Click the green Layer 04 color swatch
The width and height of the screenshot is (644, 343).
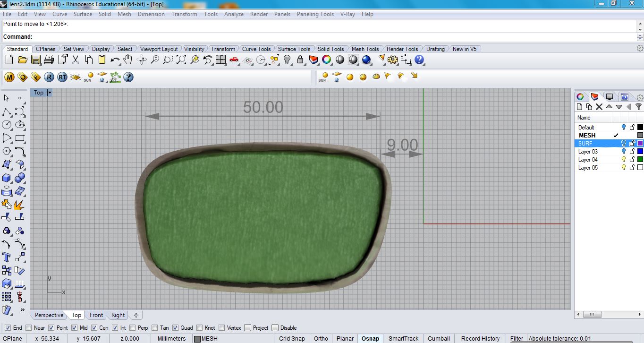pos(640,160)
